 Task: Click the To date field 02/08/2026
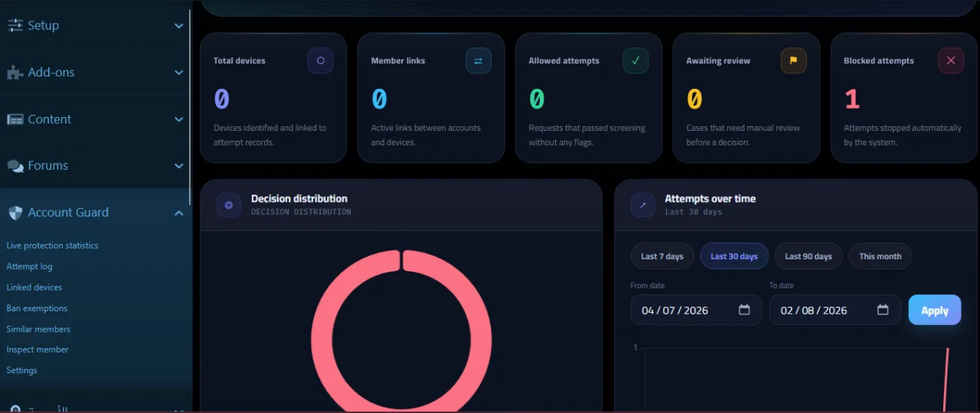click(835, 310)
